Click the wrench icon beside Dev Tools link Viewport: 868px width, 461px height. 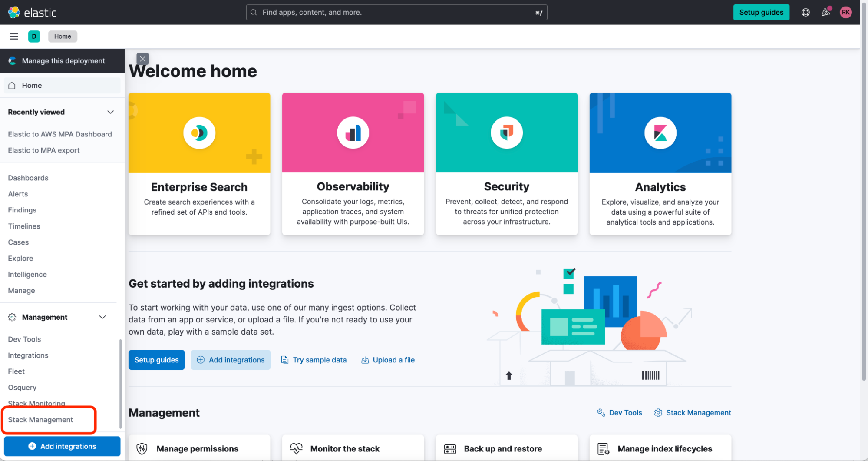(601, 413)
